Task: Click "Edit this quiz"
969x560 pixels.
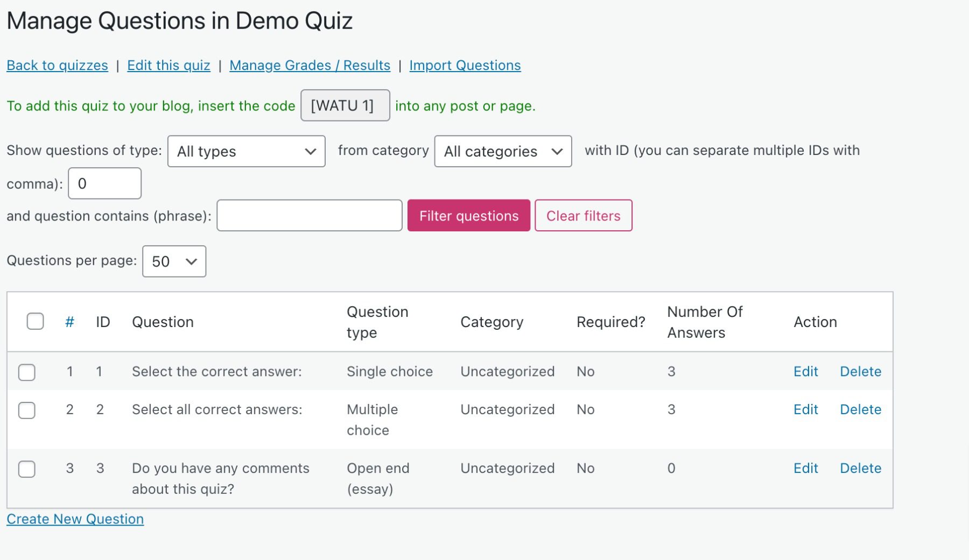Action: pyautogui.click(x=168, y=65)
